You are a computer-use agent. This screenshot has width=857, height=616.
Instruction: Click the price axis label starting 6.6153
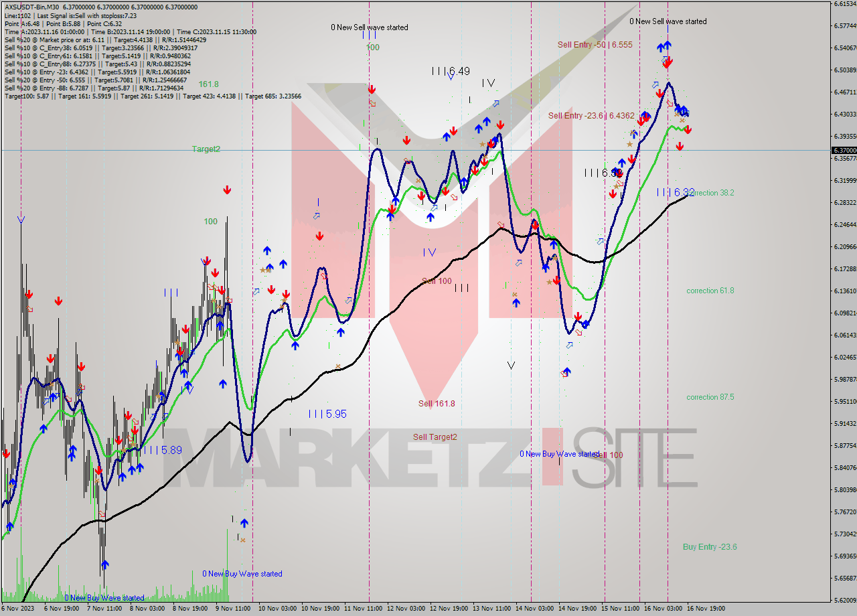[x=845, y=4]
